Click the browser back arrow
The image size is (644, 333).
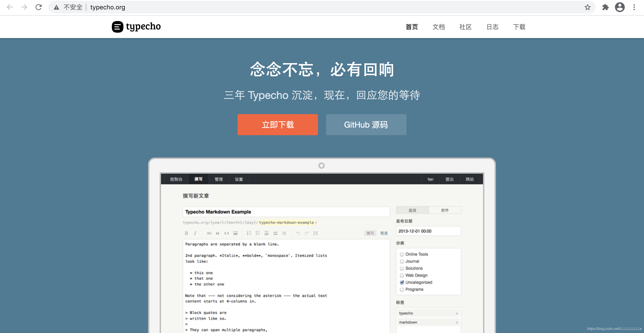pyautogui.click(x=10, y=7)
